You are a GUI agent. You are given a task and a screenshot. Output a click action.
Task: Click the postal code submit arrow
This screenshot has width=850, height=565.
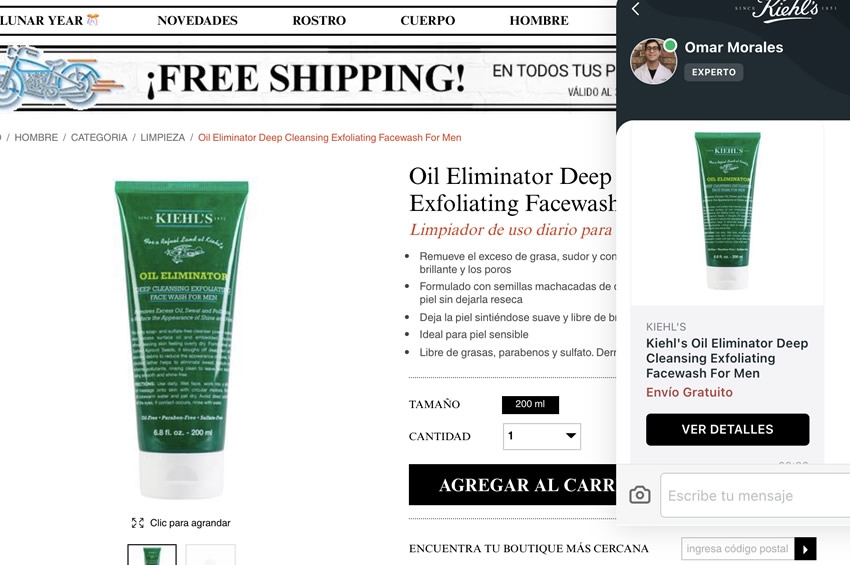coord(805,549)
